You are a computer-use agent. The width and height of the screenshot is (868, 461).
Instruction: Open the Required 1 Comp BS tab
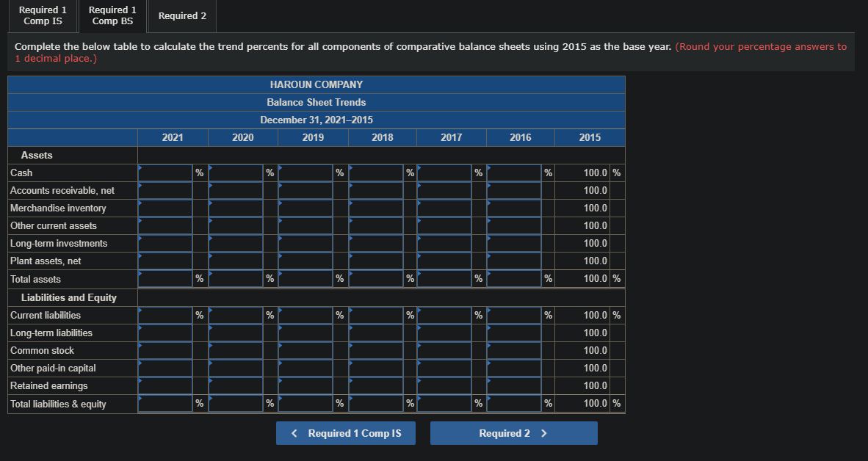(112, 15)
